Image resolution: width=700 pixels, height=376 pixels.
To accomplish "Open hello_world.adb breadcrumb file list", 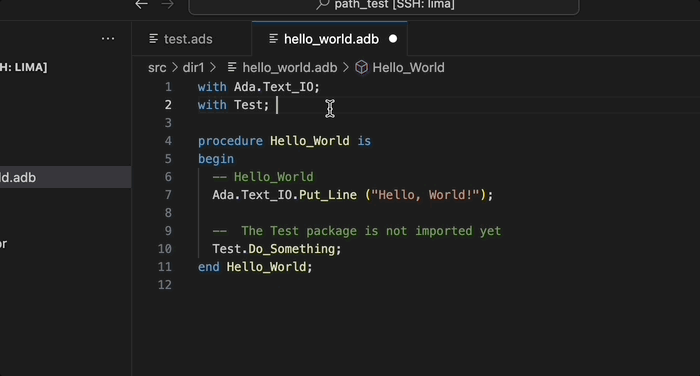I will (x=290, y=67).
